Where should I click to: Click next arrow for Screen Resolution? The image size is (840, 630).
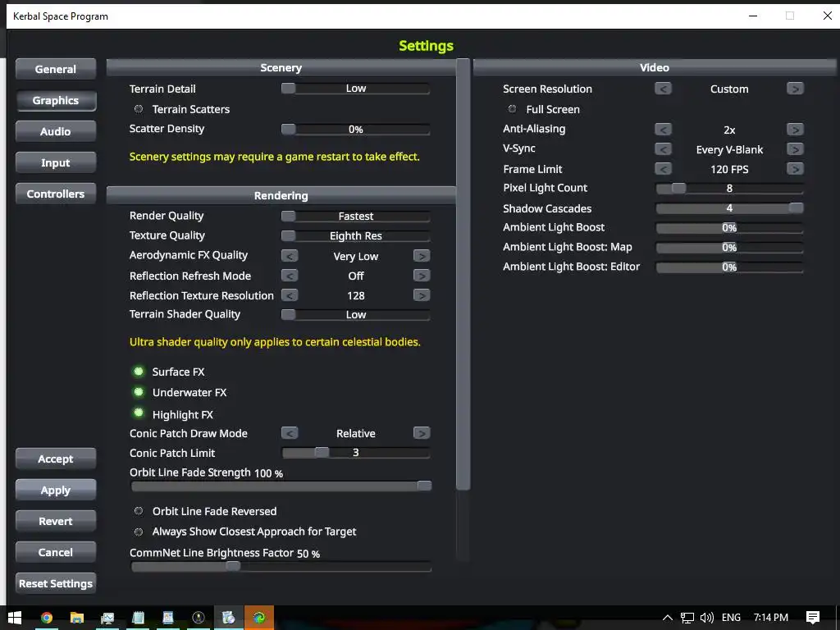point(795,89)
